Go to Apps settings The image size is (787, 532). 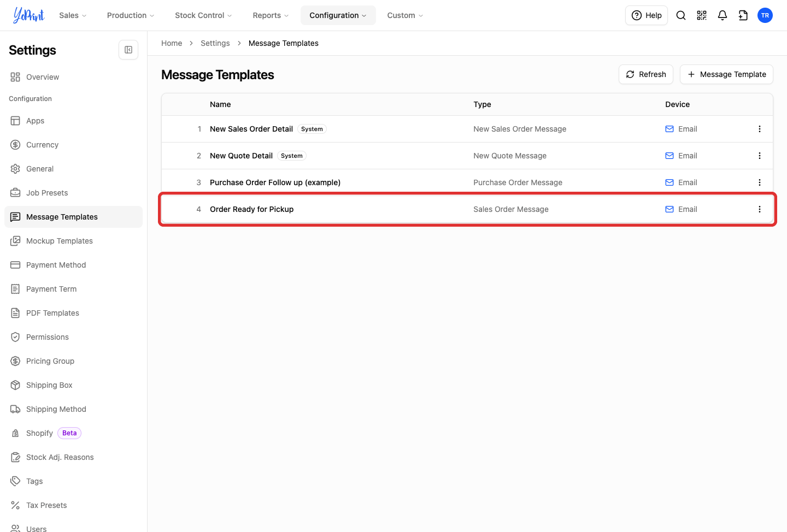click(73, 121)
